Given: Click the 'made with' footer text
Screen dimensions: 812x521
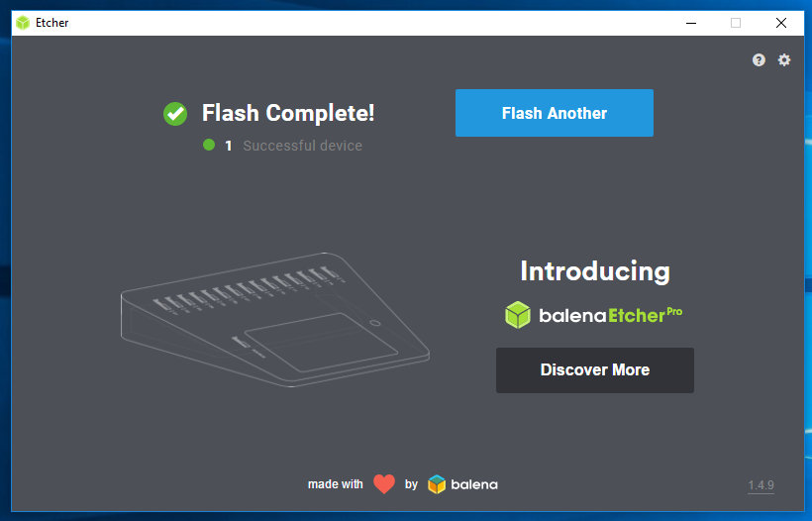Looking at the screenshot, I should [335, 484].
